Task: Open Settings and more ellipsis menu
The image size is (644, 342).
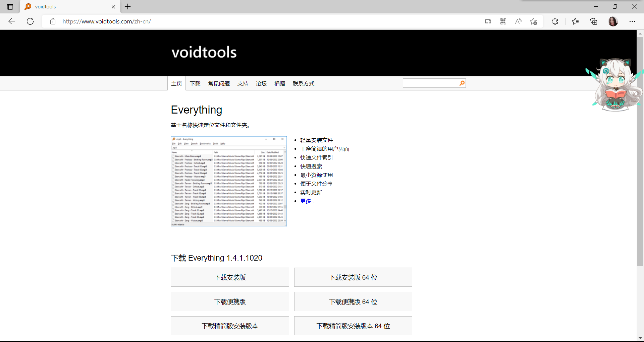Action: [632, 21]
